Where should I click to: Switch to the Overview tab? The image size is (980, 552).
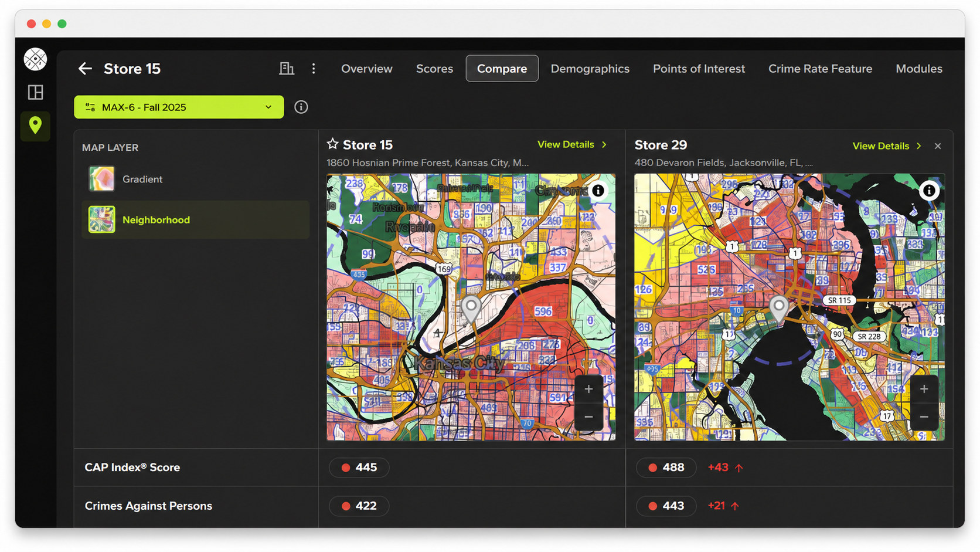[x=367, y=69]
